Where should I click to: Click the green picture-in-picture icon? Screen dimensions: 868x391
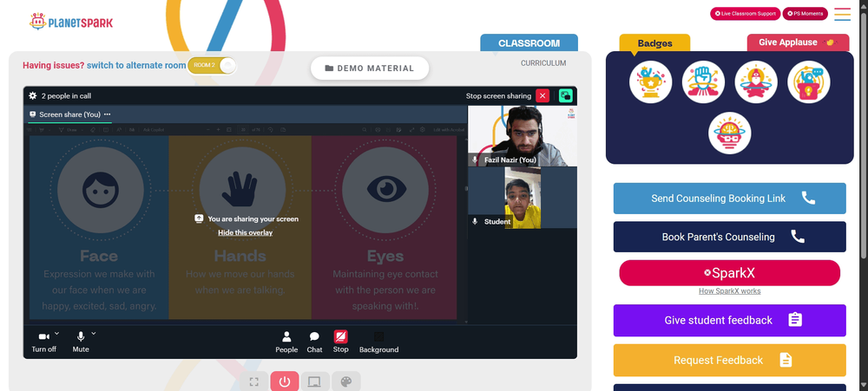[565, 95]
